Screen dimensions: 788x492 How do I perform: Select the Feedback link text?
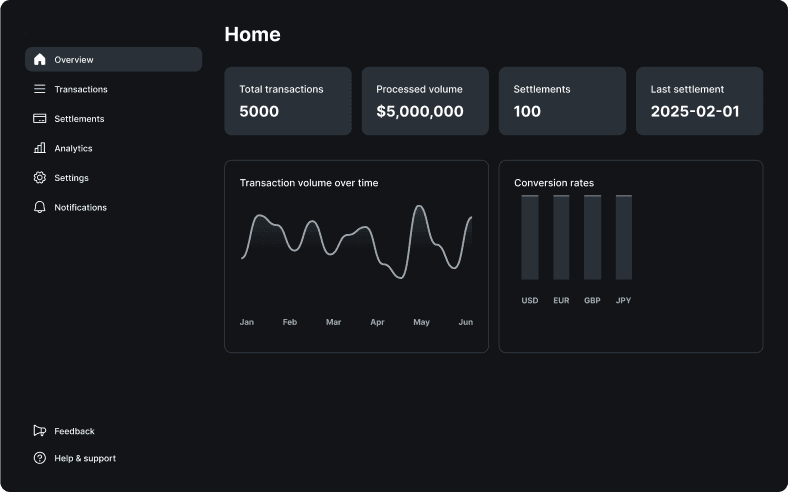pos(74,431)
